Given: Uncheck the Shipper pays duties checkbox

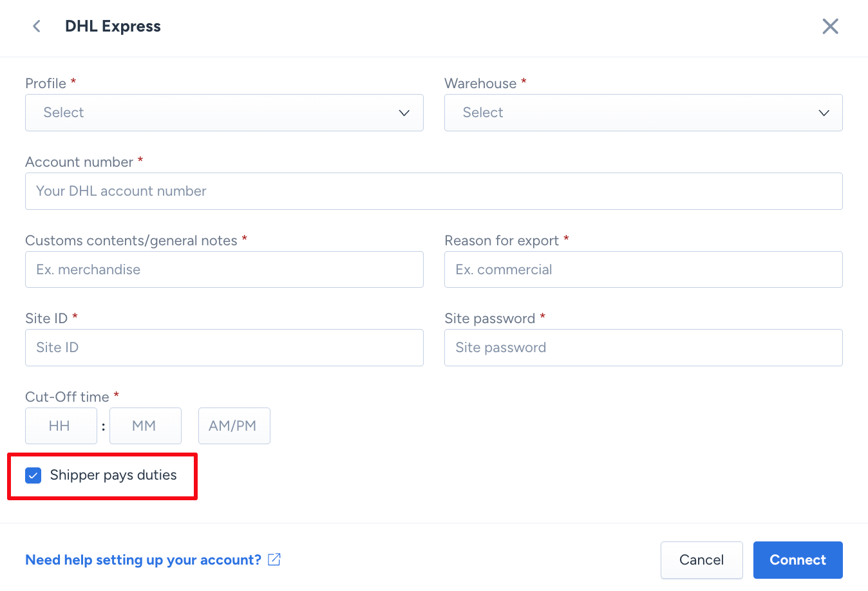Looking at the screenshot, I should click(33, 476).
